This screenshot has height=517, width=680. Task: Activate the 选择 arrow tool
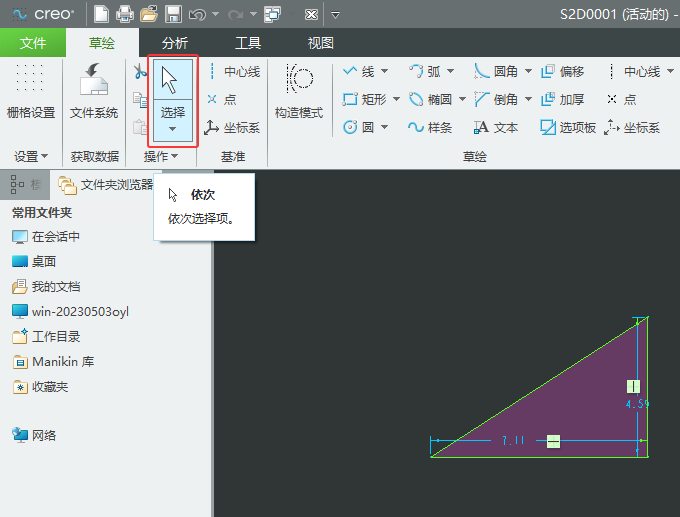173,79
